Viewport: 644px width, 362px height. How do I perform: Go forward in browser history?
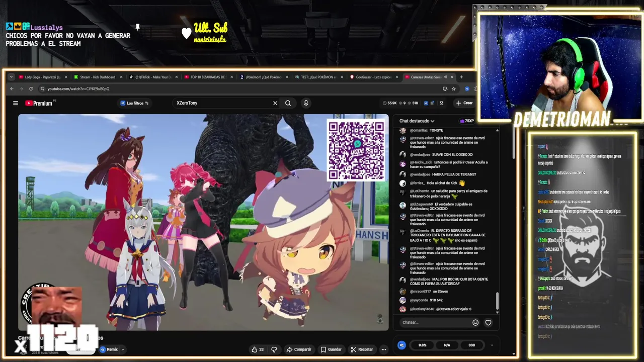click(x=21, y=88)
